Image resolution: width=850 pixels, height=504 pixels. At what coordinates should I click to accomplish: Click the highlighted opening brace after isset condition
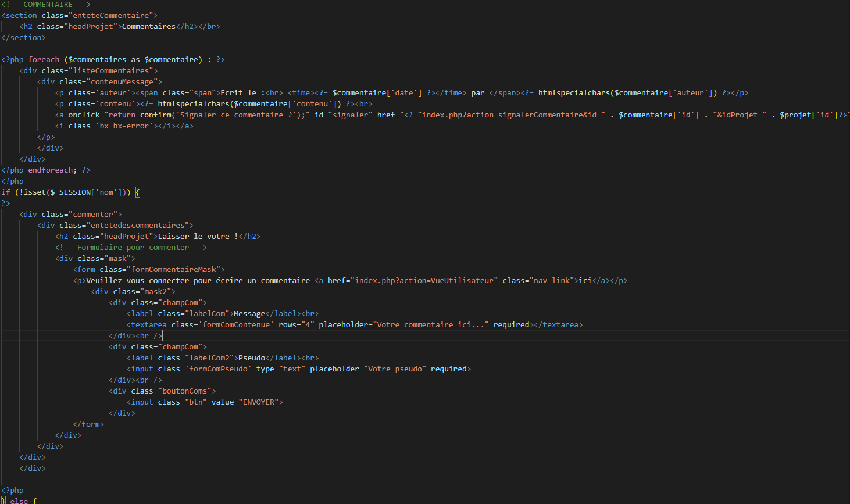(x=138, y=192)
